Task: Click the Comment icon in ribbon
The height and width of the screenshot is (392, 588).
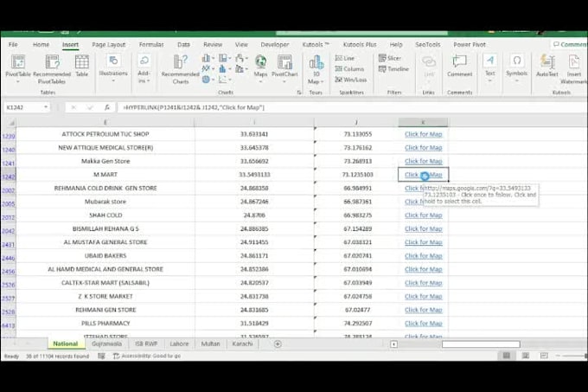Action: [x=459, y=66]
